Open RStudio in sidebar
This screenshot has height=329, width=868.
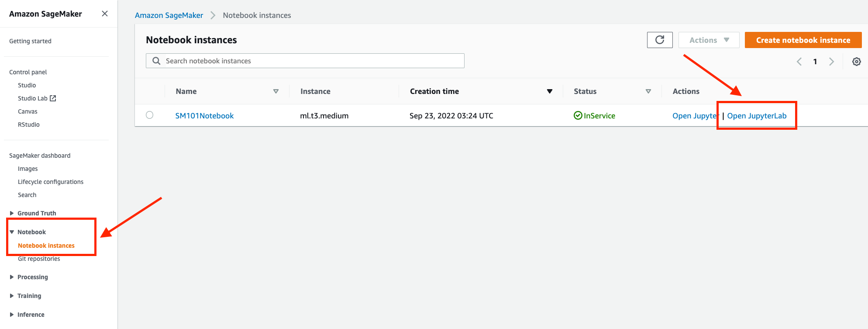pos(29,125)
